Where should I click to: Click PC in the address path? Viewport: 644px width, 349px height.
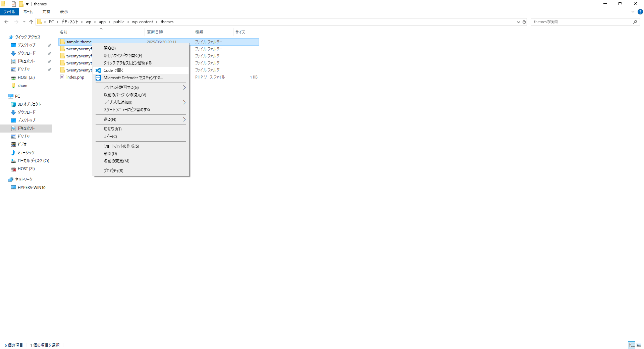pos(51,22)
